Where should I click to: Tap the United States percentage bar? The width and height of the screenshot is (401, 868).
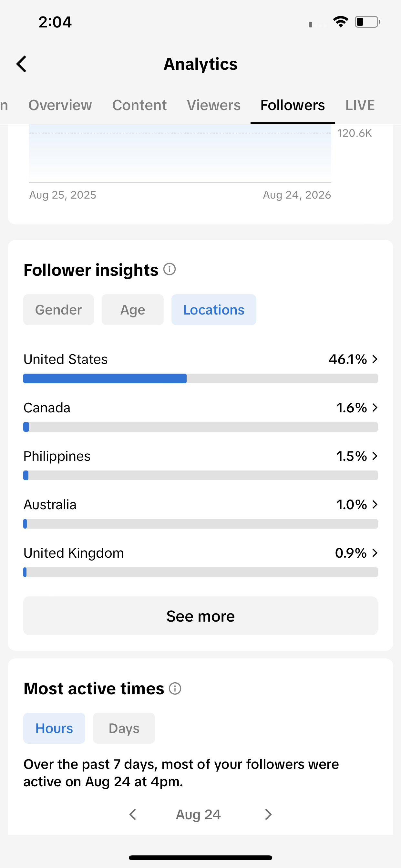pos(200,378)
